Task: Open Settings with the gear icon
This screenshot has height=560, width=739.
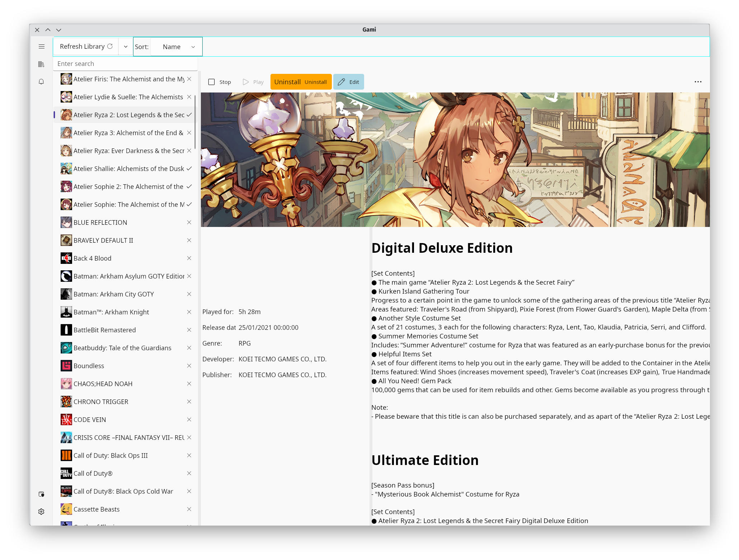Action: click(x=42, y=512)
